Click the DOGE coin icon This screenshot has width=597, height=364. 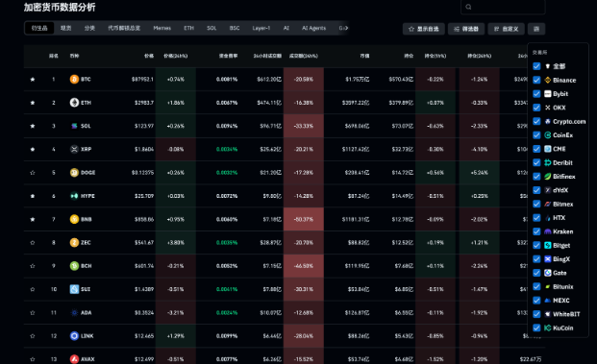pyautogui.click(x=74, y=172)
